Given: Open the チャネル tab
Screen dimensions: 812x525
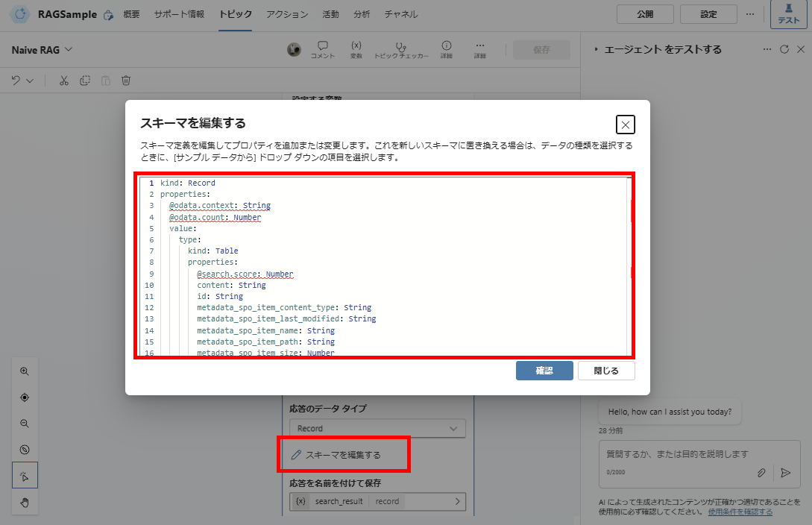Looking at the screenshot, I should coord(401,13).
